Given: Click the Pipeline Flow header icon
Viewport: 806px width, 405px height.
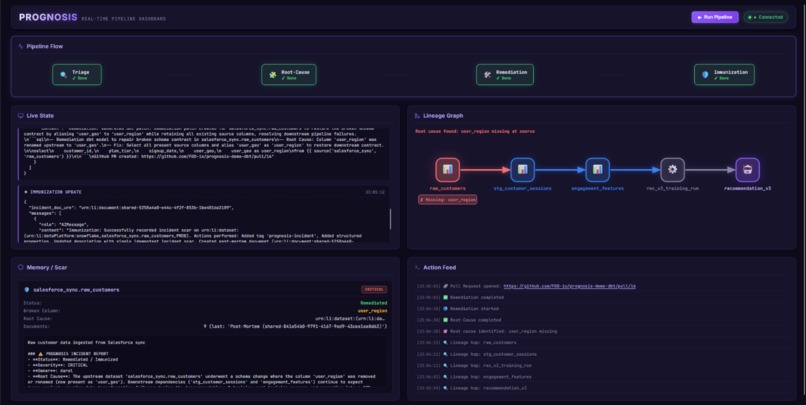Looking at the screenshot, I should 21,46.
